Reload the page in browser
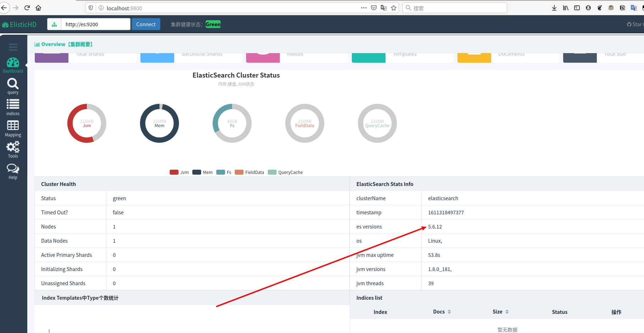644x333 pixels. 27,8
